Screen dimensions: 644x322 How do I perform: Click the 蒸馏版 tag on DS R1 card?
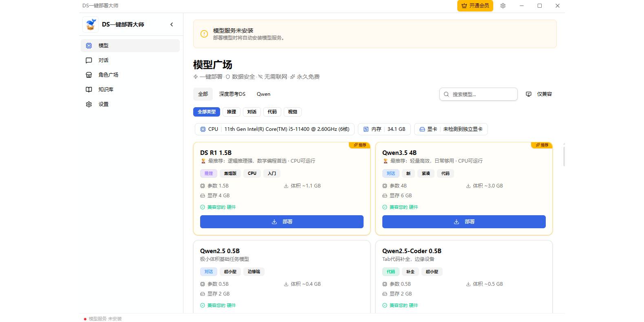tap(230, 174)
